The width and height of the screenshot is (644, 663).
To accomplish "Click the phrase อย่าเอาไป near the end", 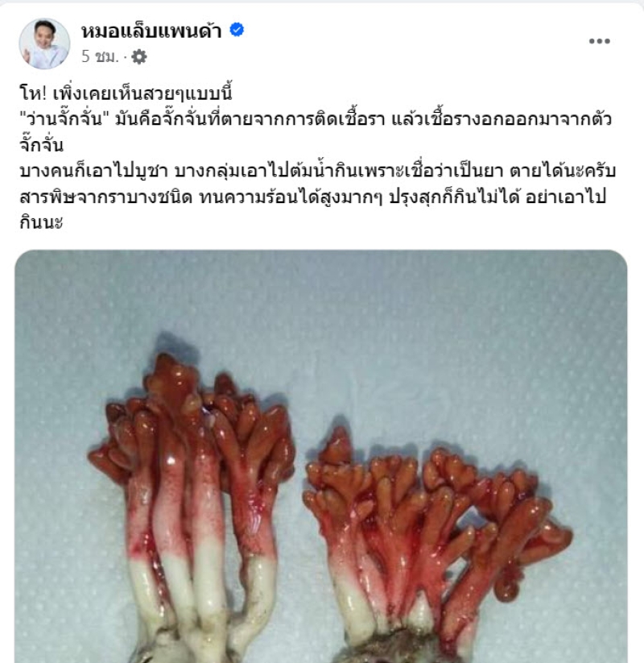I will 566,197.
